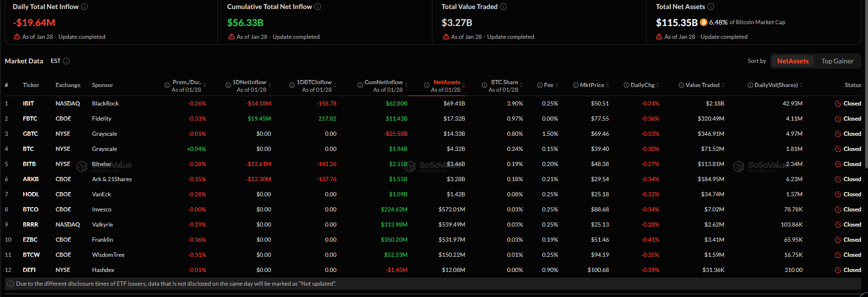Sort by the Value Traded column
The image size is (868, 297).
click(x=702, y=85)
